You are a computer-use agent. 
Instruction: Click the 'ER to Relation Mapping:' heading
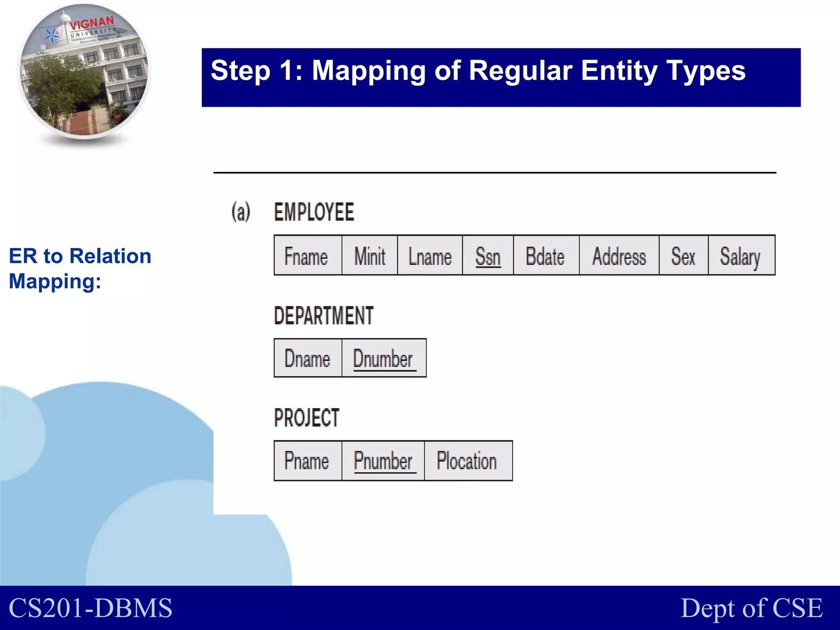click(x=80, y=268)
